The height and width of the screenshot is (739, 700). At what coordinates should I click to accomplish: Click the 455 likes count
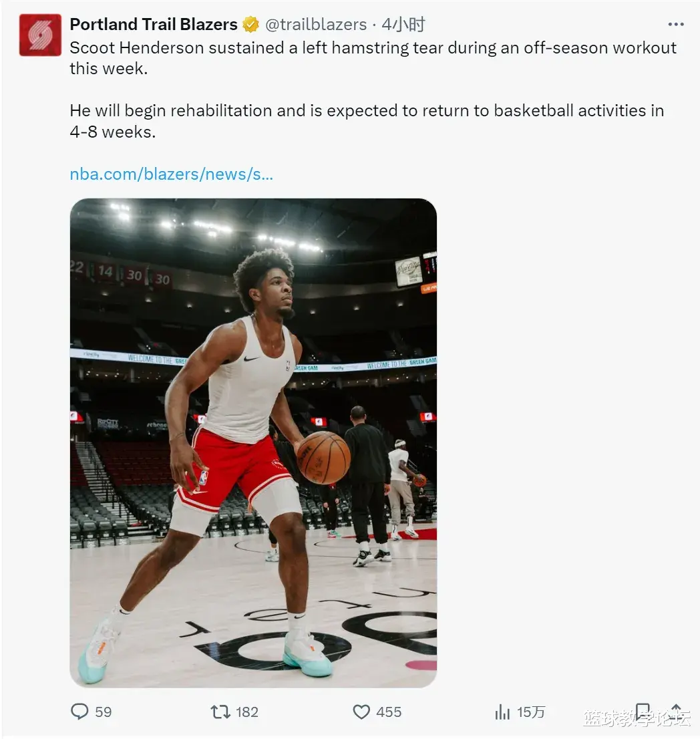click(x=389, y=712)
